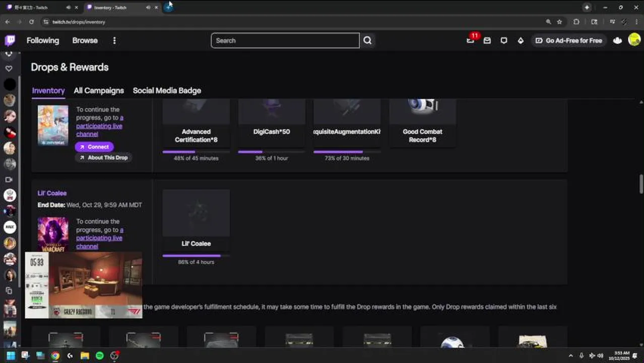The image size is (644, 363).
Task: Open File Explorer from the taskbar
Action: click(x=85, y=355)
